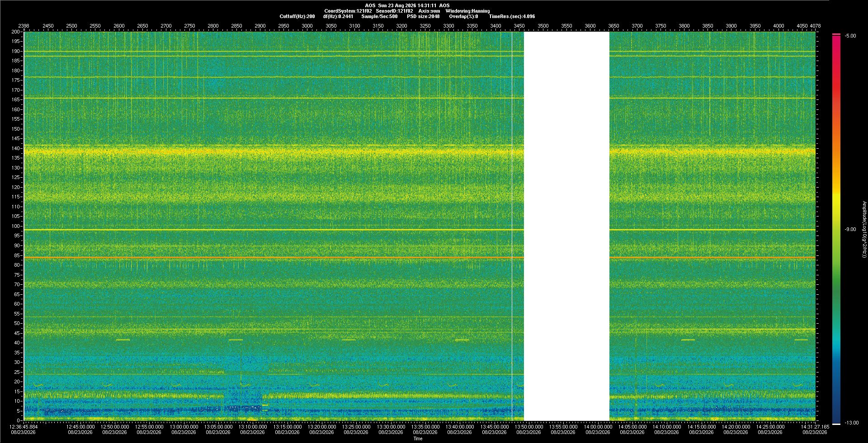
Task: Click the 13:40:00.000 time label
Action: pos(460,426)
